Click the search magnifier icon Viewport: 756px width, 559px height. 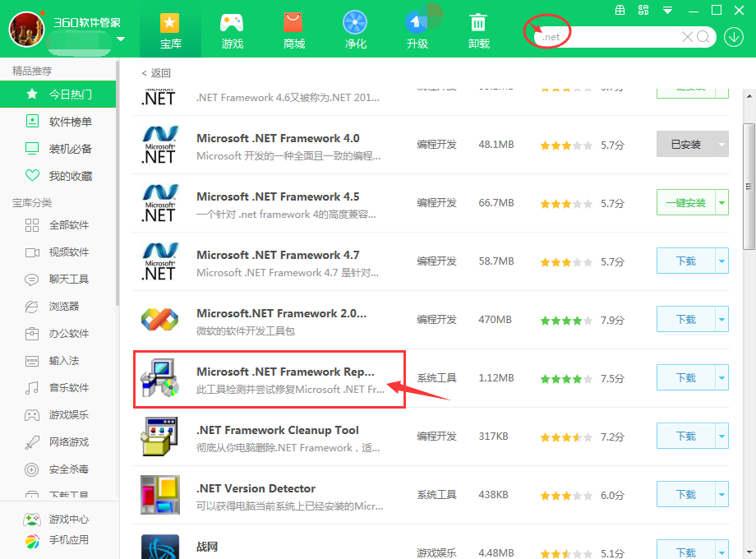703,37
